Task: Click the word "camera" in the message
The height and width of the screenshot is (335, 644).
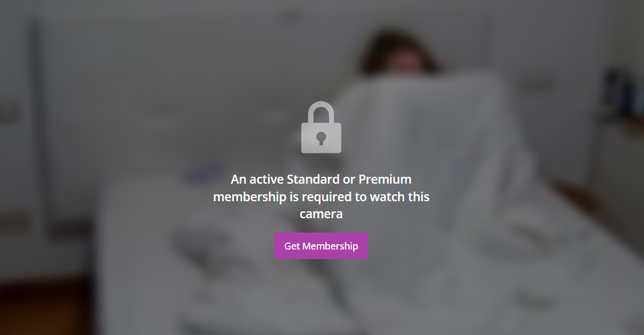Action: pos(321,214)
